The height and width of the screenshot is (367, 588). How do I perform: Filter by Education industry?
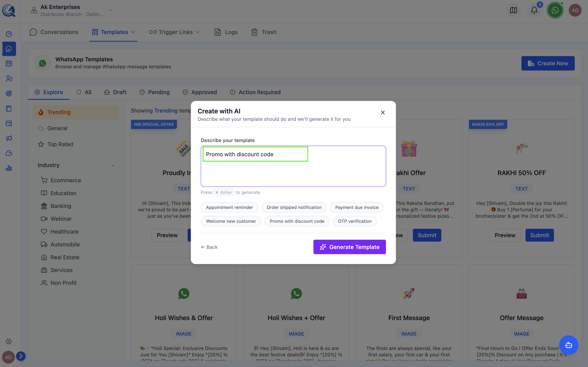(x=59, y=193)
